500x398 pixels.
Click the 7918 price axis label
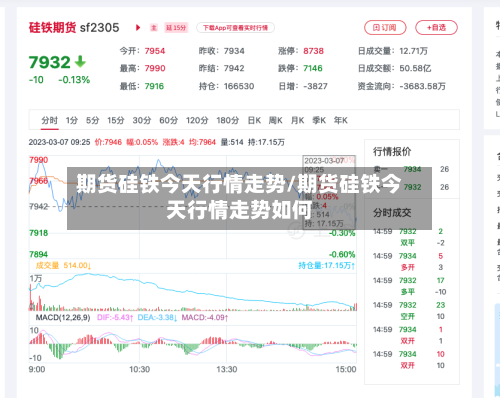[x=39, y=233]
